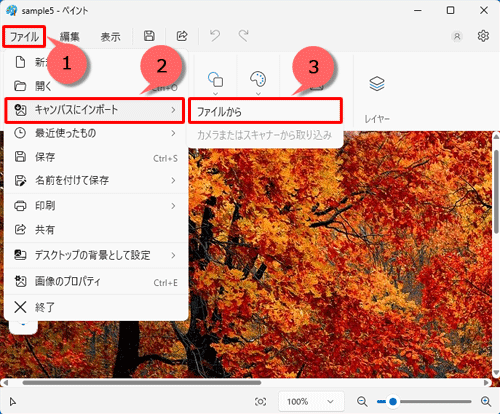Click the zoom slider handle
Viewport: 500px width, 414px height.
tap(393, 402)
